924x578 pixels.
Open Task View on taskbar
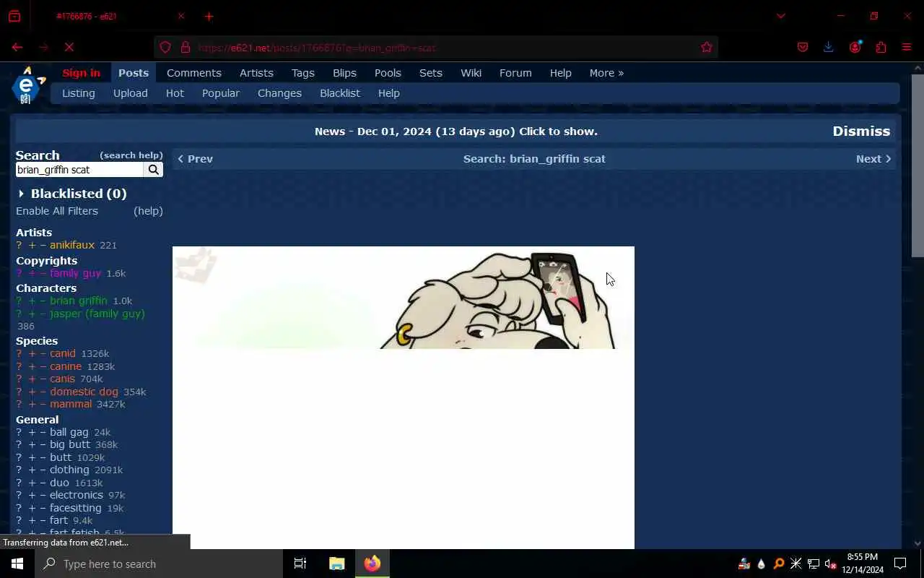(300, 564)
